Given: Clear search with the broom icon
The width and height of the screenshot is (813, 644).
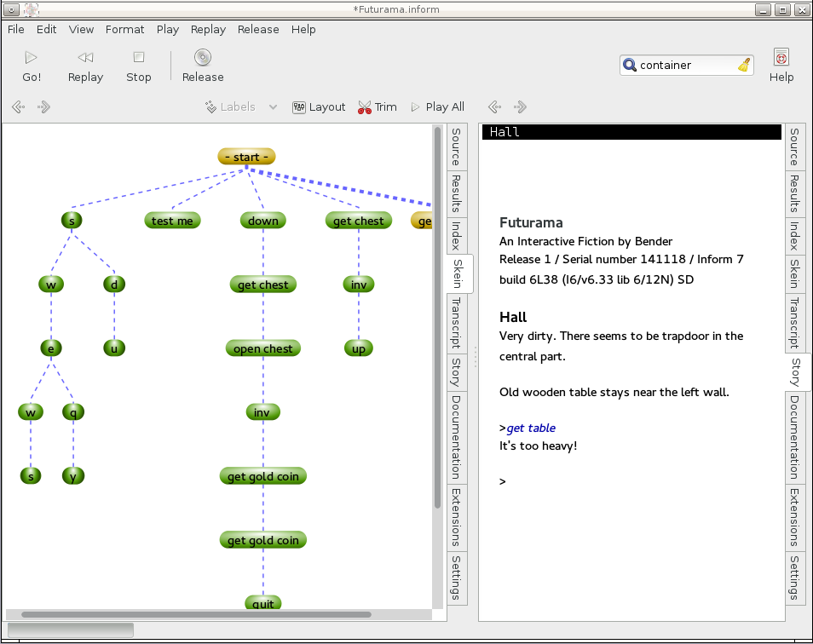Looking at the screenshot, I should point(744,66).
